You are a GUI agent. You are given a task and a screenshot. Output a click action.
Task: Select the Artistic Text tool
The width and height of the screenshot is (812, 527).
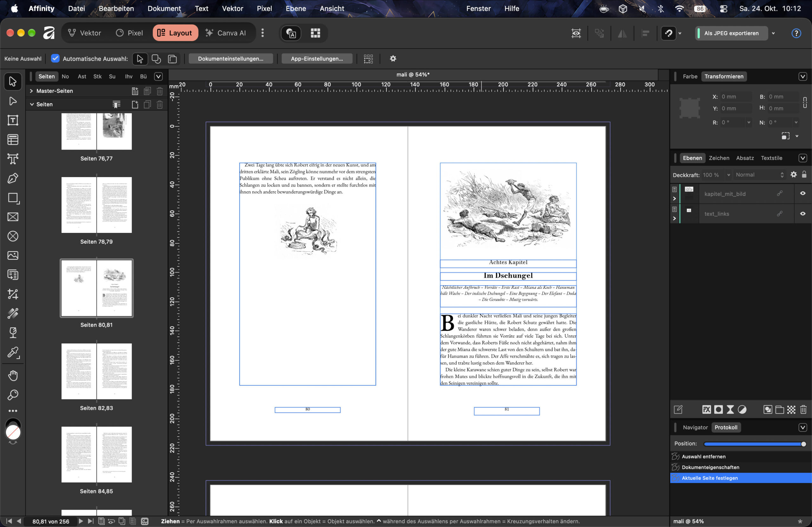[x=13, y=158]
